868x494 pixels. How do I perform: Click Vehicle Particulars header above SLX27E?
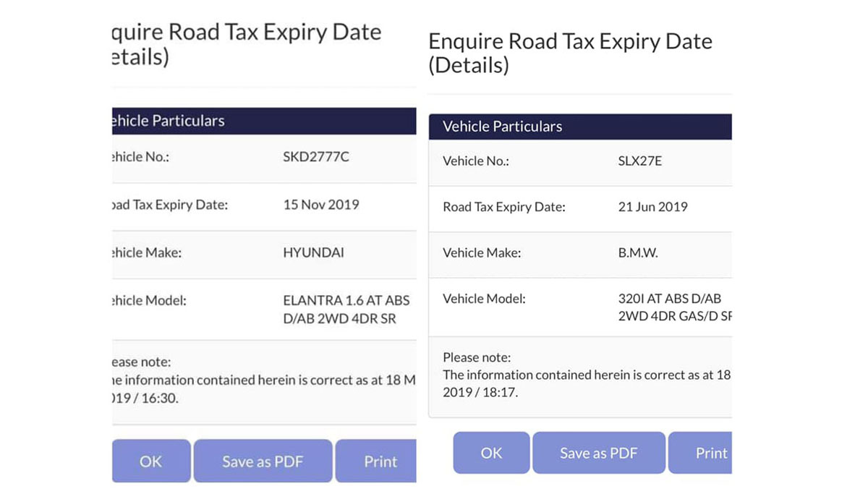pos(502,127)
